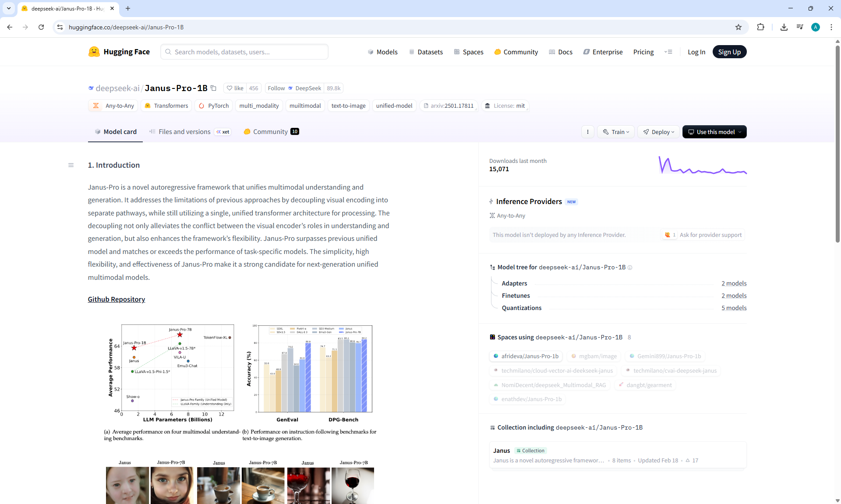Image resolution: width=841 pixels, height=504 pixels.
Task: Open table of contents hamburger icon
Action: click(71, 165)
